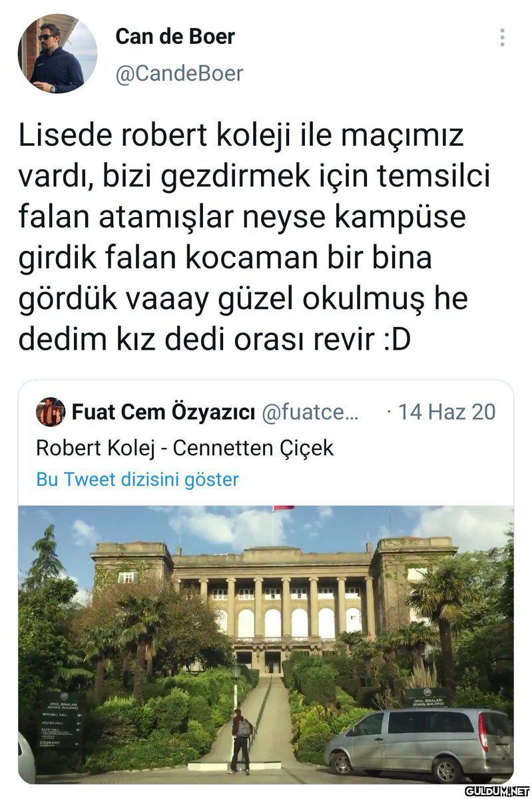Screen dimensions: 532x799
Task: Select Bu Tweet dizisini göster link
Action: (x=137, y=479)
